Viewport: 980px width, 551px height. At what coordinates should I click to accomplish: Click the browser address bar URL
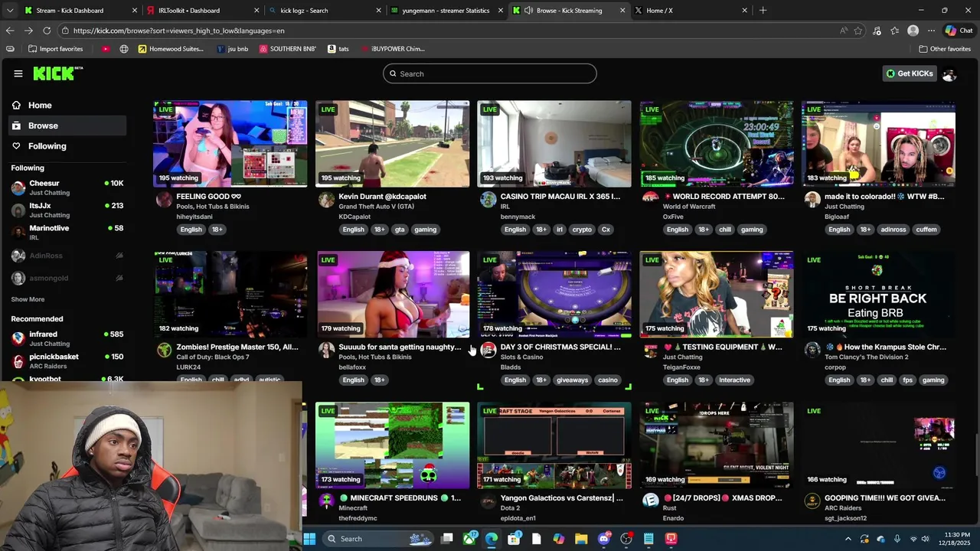click(x=179, y=31)
